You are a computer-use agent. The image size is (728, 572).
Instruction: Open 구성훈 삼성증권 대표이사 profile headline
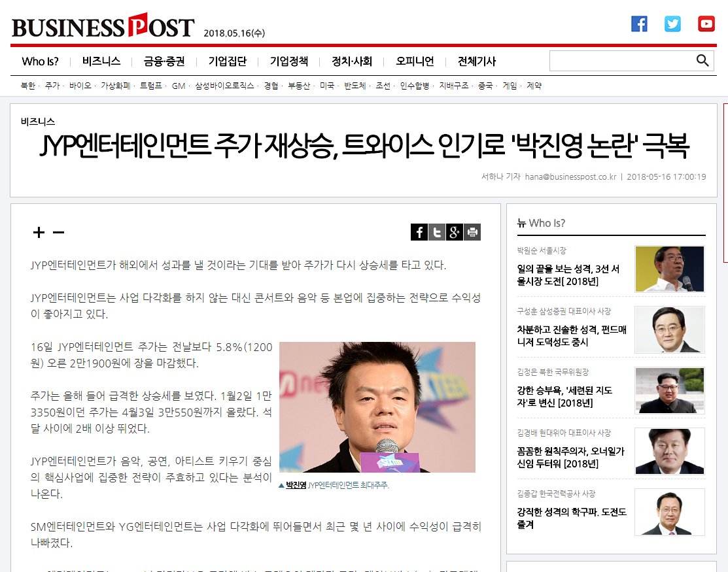coord(572,336)
